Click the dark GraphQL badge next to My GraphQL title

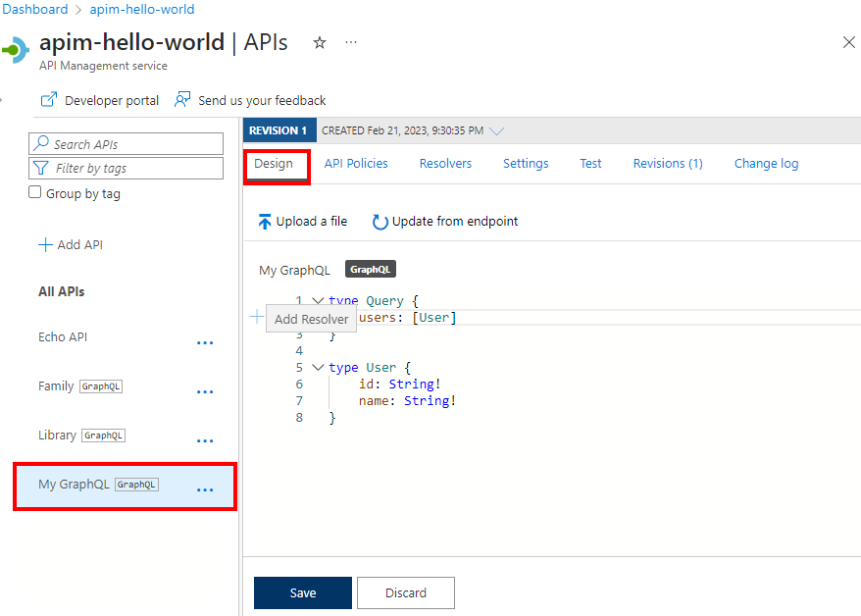pyautogui.click(x=370, y=269)
